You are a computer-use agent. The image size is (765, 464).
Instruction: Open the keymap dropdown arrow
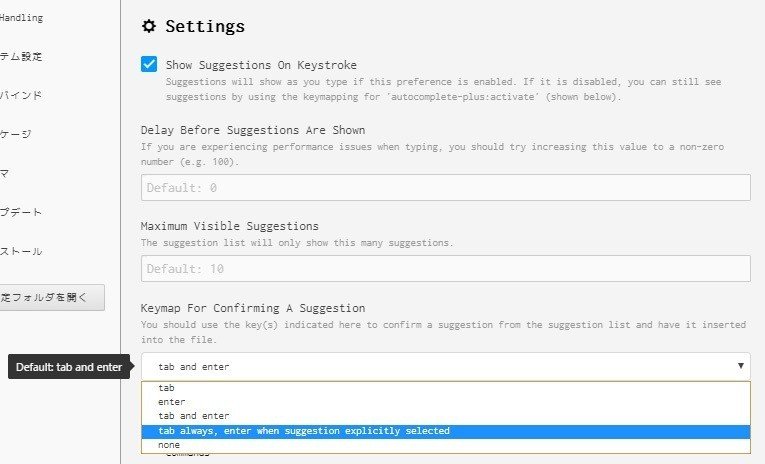pyautogui.click(x=740, y=365)
